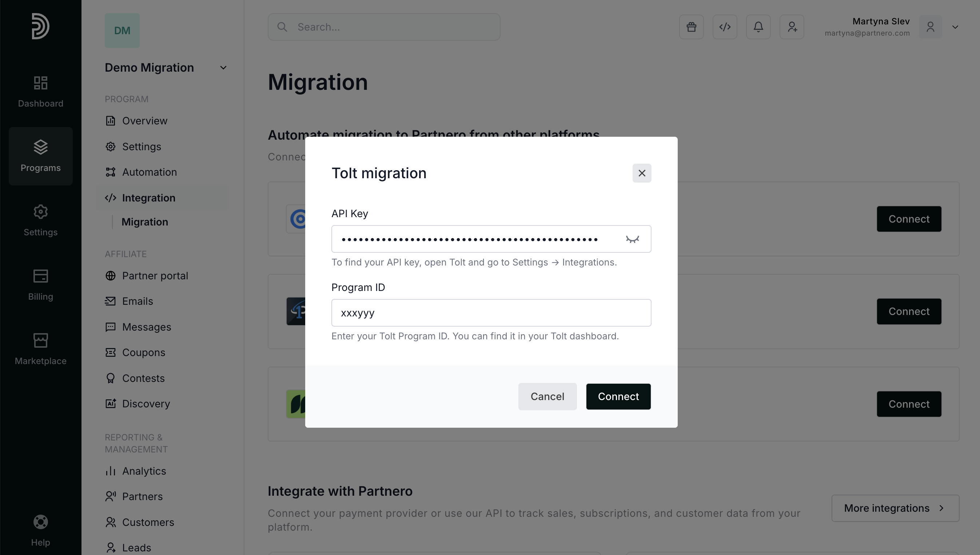Expand the Demo Migration program dropdown
The height and width of the screenshot is (555, 980).
point(223,68)
